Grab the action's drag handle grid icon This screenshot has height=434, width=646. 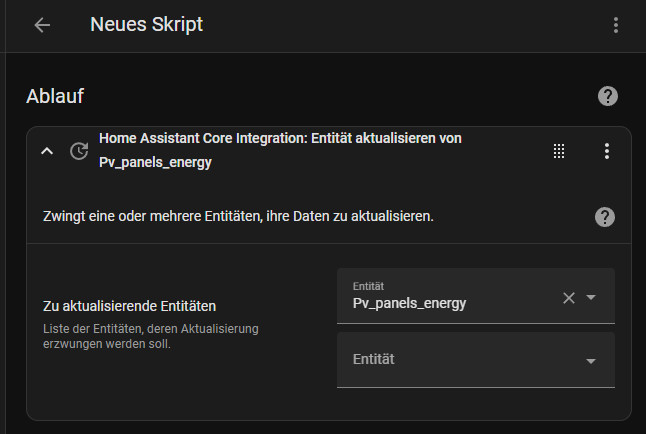click(559, 151)
